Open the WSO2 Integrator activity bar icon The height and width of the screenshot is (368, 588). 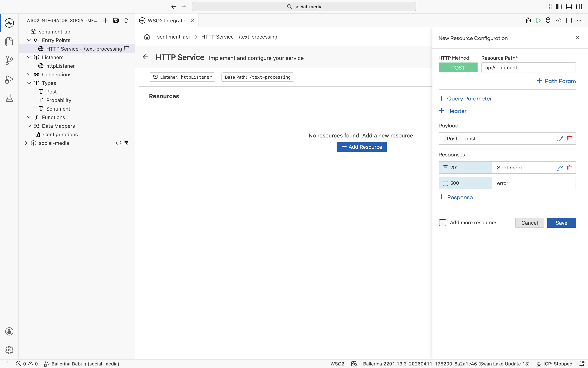pyautogui.click(x=9, y=23)
